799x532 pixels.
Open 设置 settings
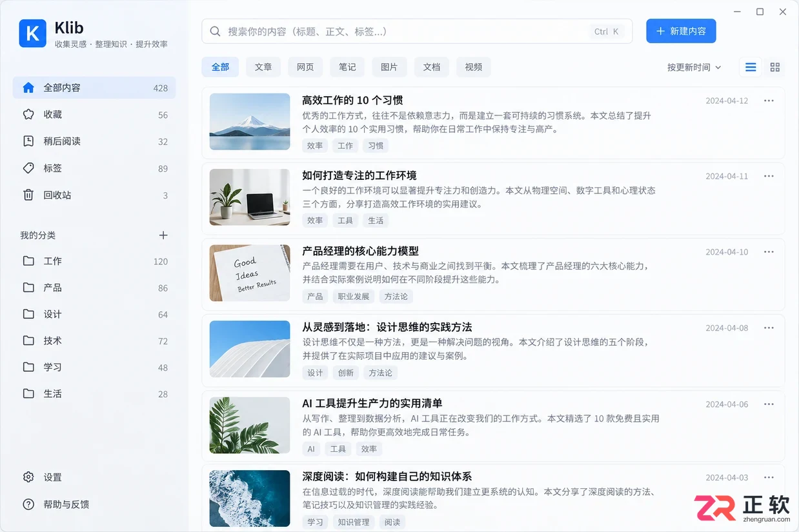click(43, 477)
